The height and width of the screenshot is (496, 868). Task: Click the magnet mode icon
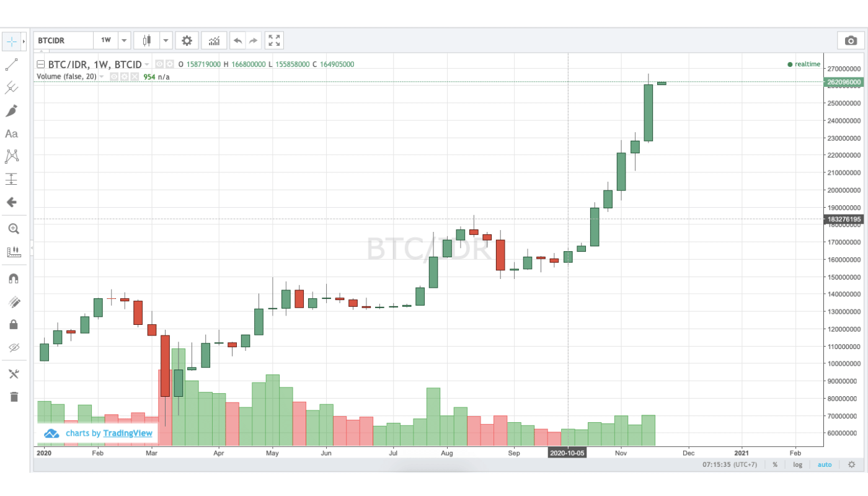coord(13,279)
